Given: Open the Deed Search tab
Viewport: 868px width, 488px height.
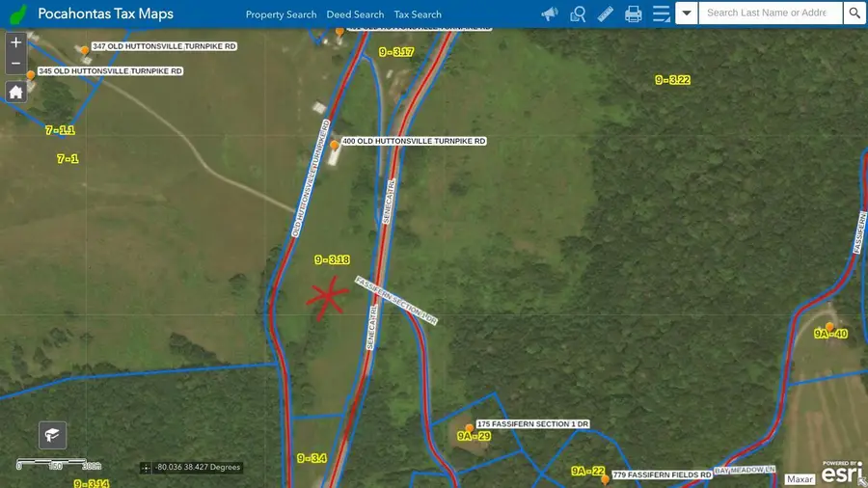Looking at the screenshot, I should click(x=355, y=14).
